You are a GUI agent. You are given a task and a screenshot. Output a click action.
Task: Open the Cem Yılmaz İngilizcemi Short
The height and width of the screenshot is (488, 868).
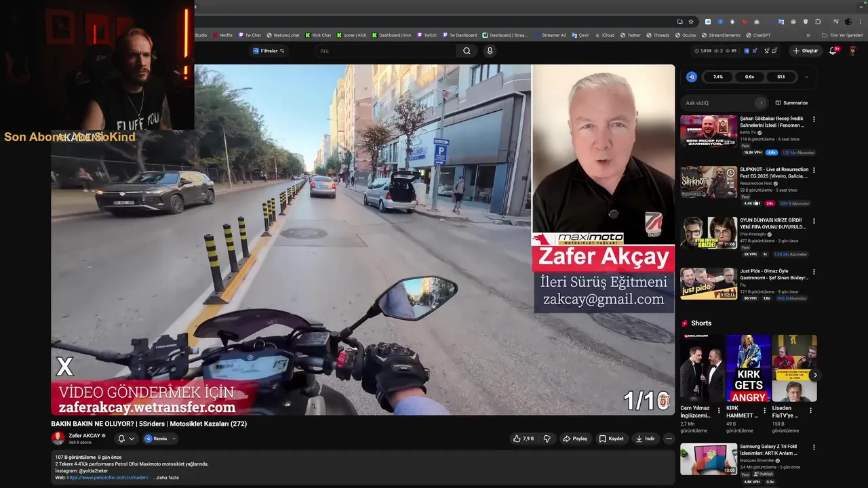coord(703,368)
